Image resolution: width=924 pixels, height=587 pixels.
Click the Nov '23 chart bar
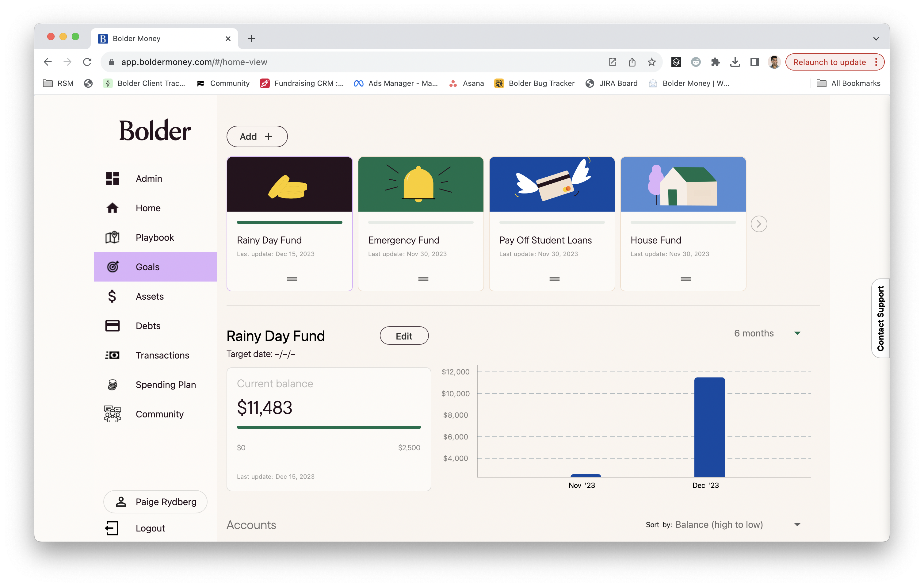tap(586, 475)
